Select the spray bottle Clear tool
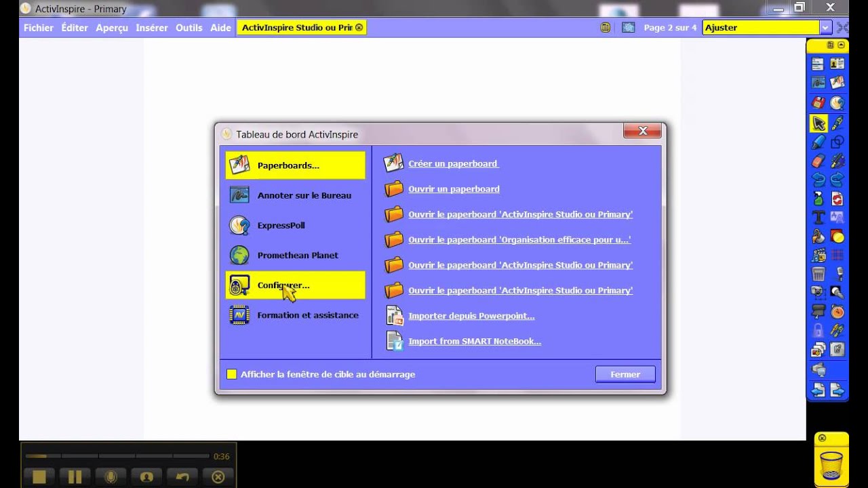Viewport: 868px width, 488px height. tap(818, 199)
